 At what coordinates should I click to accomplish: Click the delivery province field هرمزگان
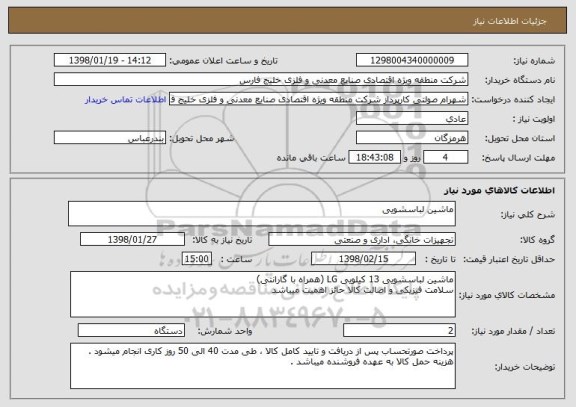pyautogui.click(x=412, y=138)
